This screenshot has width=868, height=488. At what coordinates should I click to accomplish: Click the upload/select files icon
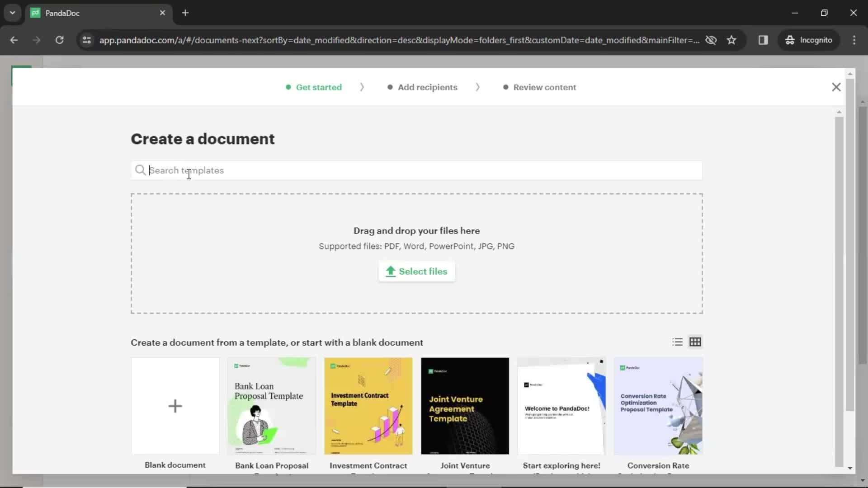pyautogui.click(x=391, y=271)
